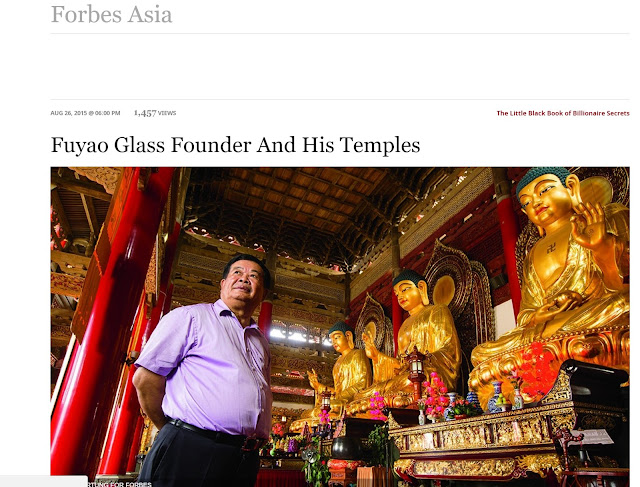
Task: Click the blue-and-white porcelain vase on the altar
Action: (x=495, y=397)
